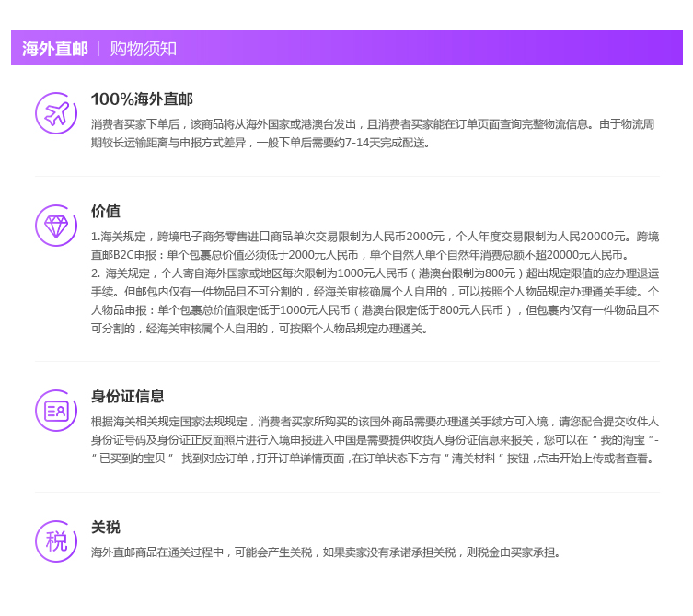Click the ID card information icon

pyautogui.click(x=56, y=411)
